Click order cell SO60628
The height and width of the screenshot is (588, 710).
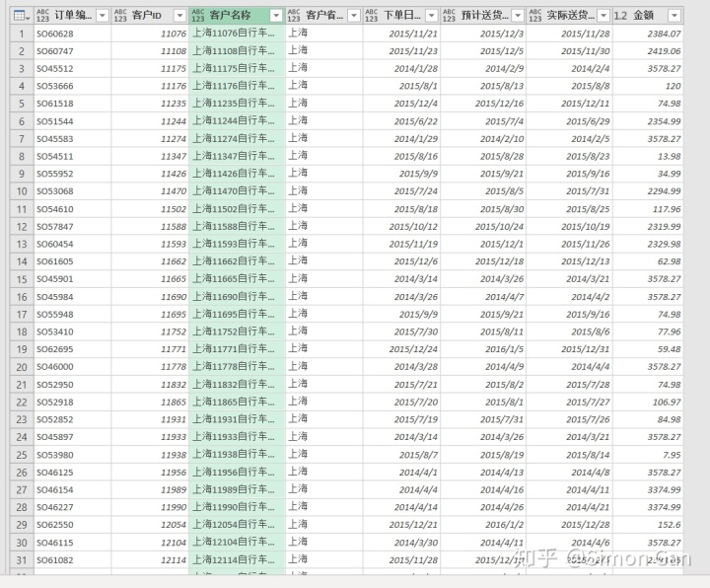tap(72, 34)
